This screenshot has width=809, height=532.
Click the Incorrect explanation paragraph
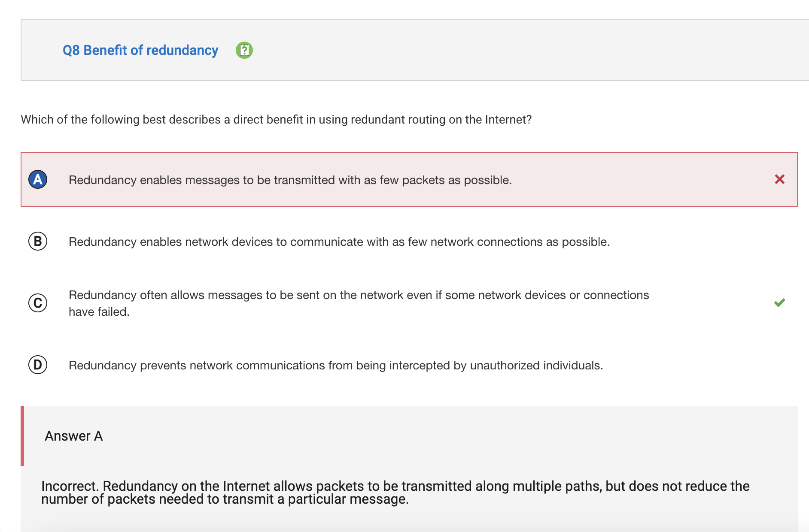(395, 493)
